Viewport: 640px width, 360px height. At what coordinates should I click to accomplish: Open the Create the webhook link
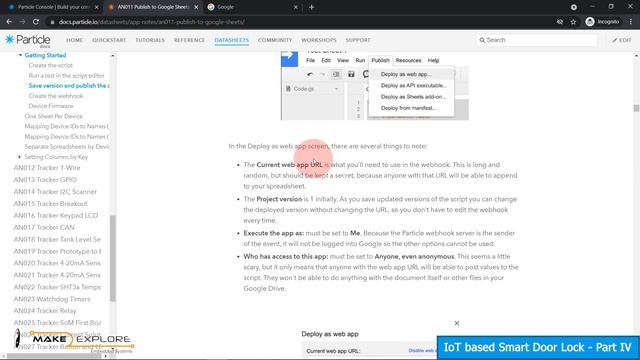[x=56, y=96]
